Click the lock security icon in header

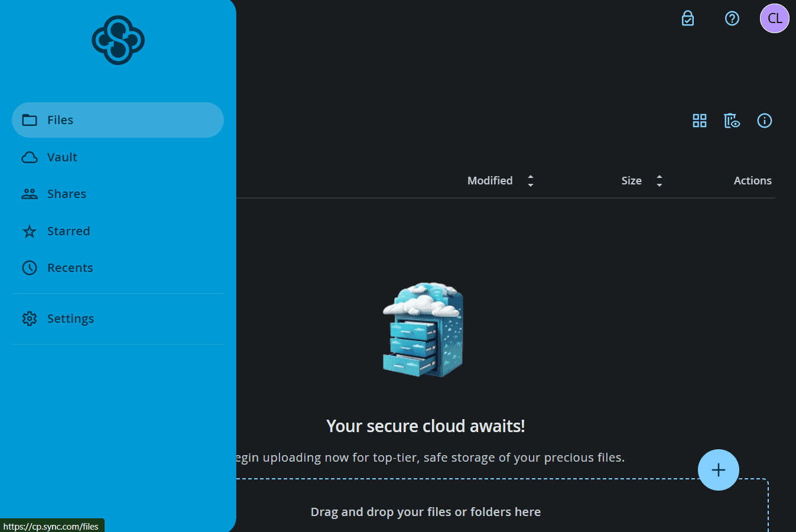pos(688,18)
